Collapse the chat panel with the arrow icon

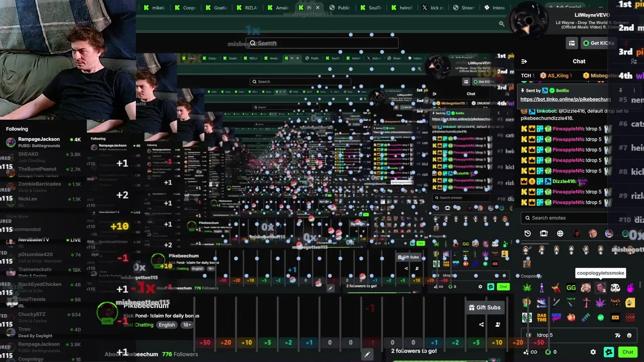coord(524,61)
